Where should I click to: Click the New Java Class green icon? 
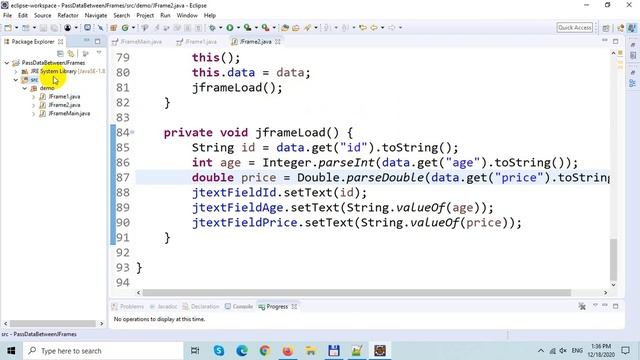pos(125,28)
